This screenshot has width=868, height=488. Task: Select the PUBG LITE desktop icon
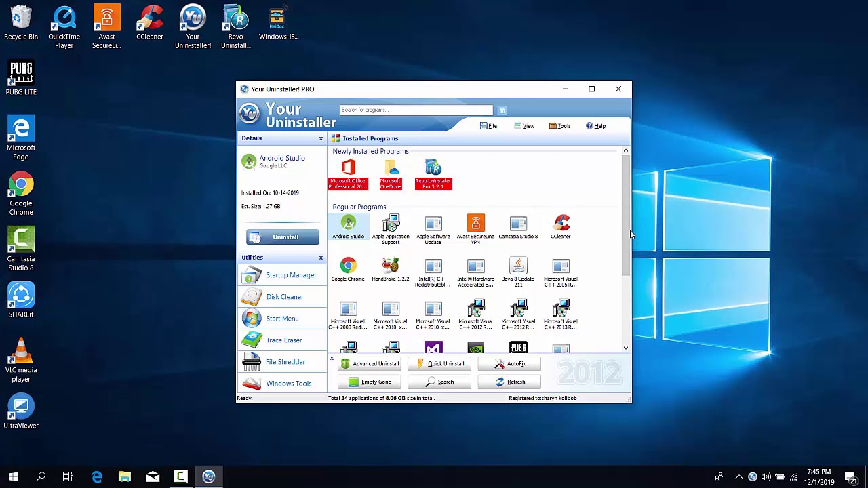tap(21, 79)
